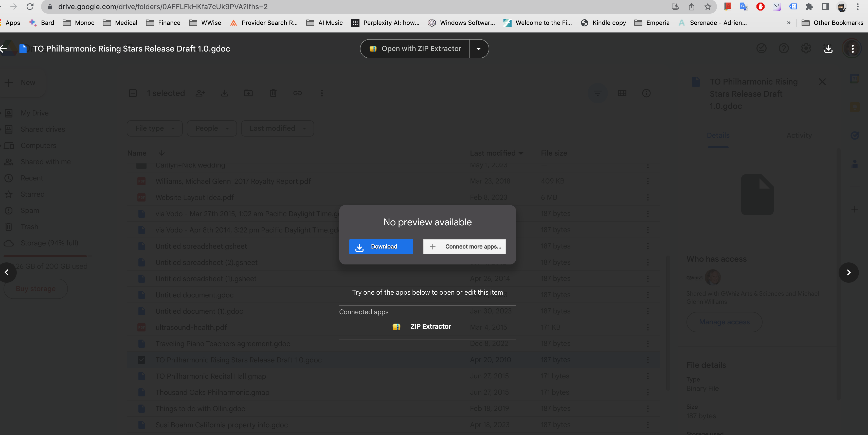Expand the Open with dropdown arrow
868x435 pixels.
(x=478, y=48)
